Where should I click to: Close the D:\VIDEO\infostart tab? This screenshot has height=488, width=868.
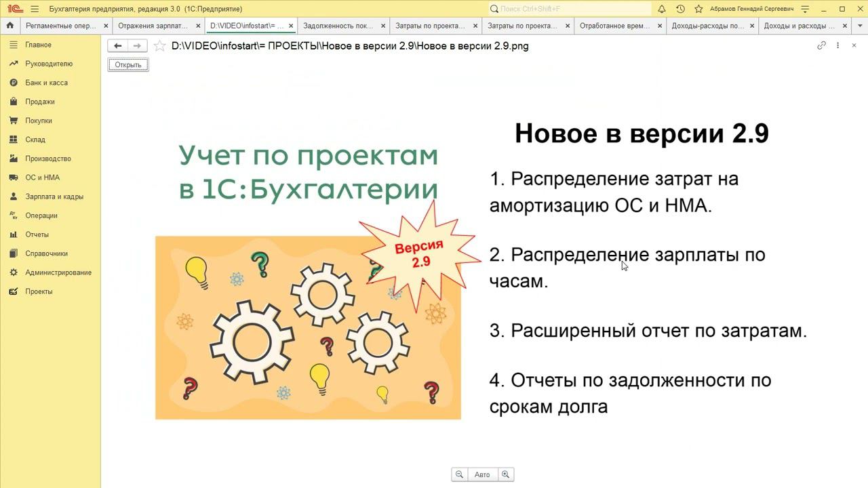click(292, 26)
